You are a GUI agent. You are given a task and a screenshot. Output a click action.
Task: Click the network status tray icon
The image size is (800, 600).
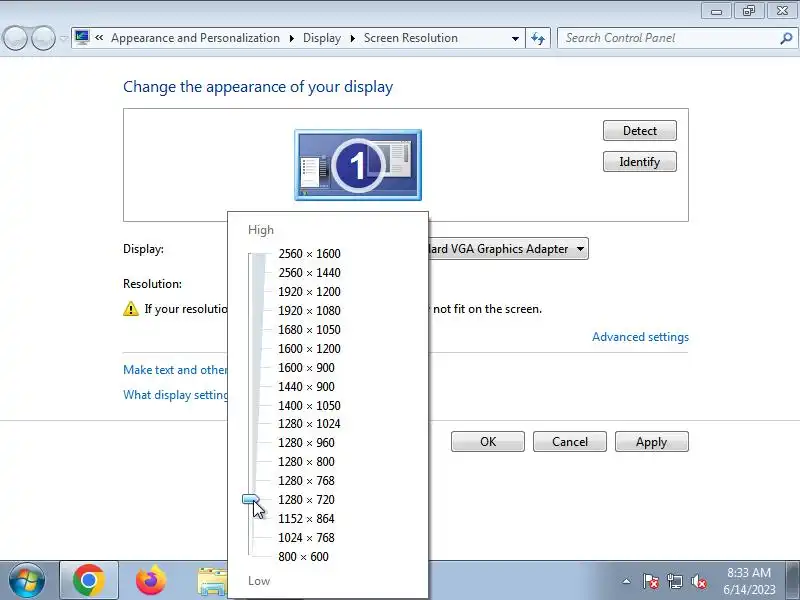click(x=674, y=581)
